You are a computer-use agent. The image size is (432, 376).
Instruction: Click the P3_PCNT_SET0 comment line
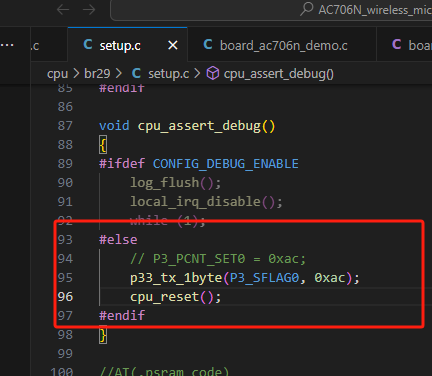pos(218,259)
